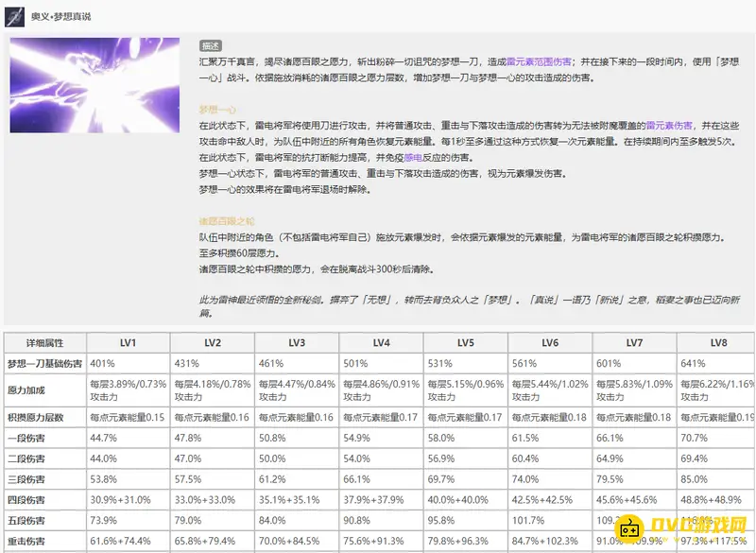
Task: Click the 奥义•梦想真说 skill icon
Action: pos(14,16)
